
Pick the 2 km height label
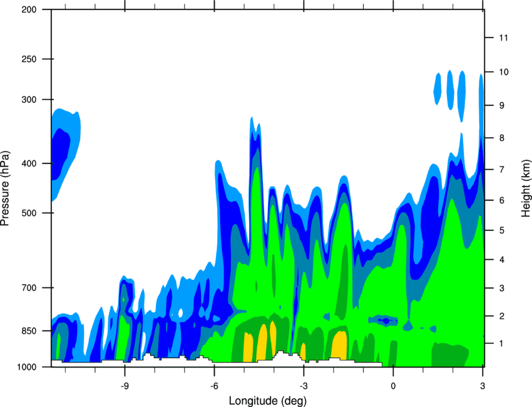click(502, 316)
